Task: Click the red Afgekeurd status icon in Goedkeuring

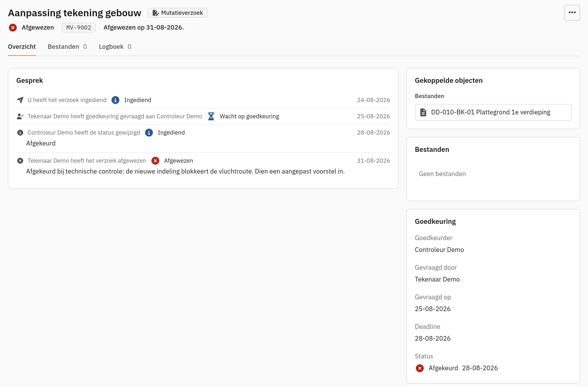Action: (420, 368)
